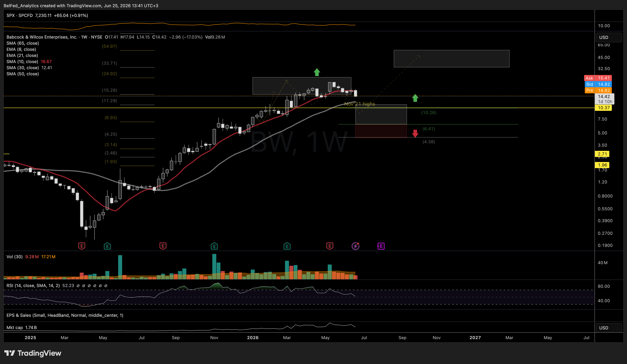The width and height of the screenshot is (627, 364).
Task: Click the green earnings marker at May 2025
Action: pos(107,246)
